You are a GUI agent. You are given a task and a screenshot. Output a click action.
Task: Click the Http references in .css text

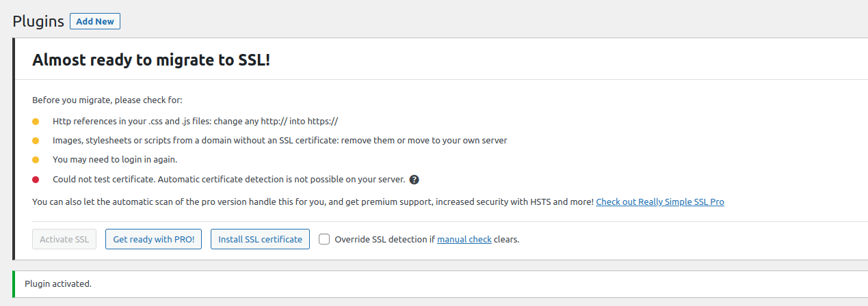[x=195, y=122]
